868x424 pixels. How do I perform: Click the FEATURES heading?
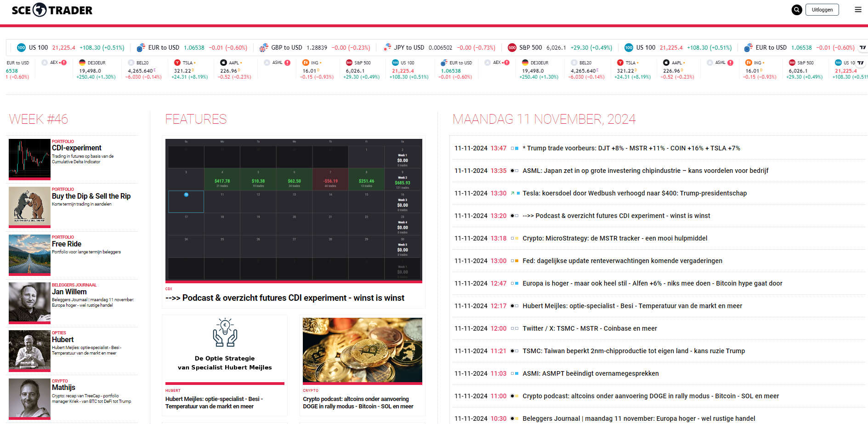196,119
